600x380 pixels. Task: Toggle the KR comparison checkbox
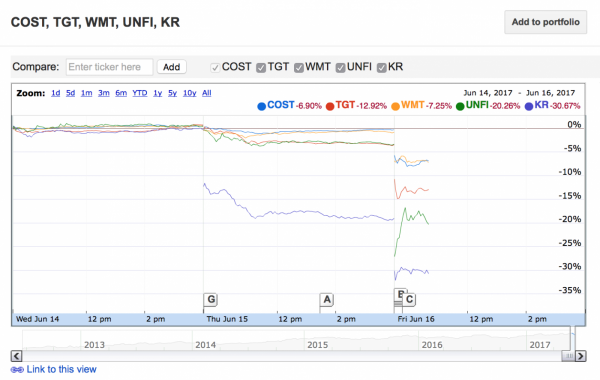[x=382, y=68]
